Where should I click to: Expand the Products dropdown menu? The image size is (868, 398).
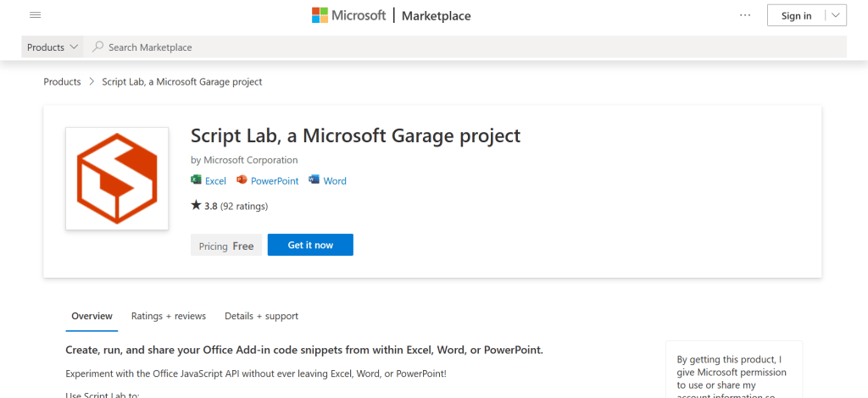coord(53,47)
